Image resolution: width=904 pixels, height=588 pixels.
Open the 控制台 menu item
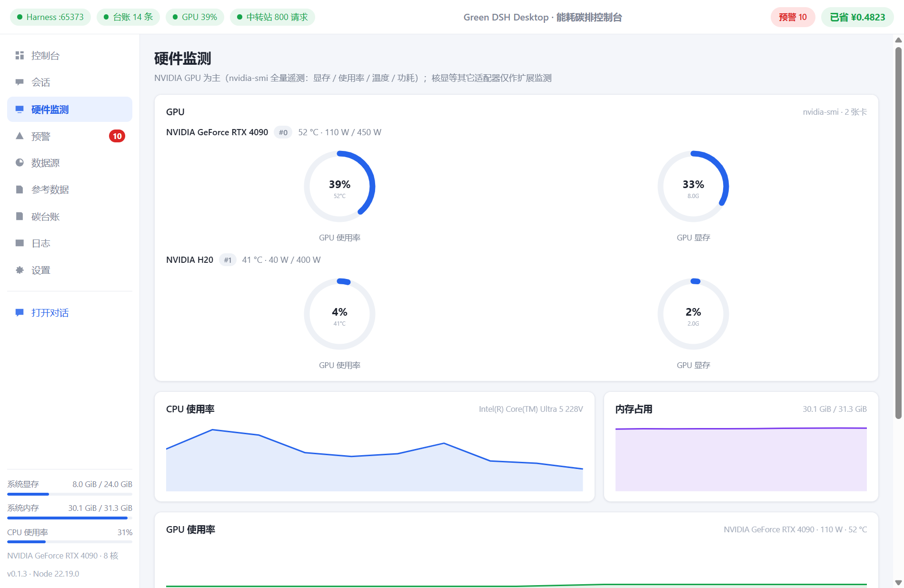tap(70, 56)
